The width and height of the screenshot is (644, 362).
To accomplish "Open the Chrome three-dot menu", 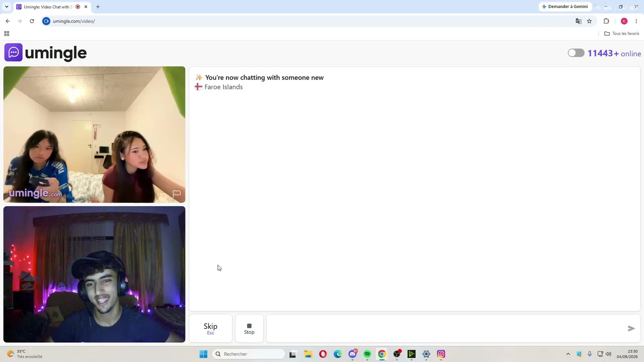I will pyautogui.click(x=636, y=21).
